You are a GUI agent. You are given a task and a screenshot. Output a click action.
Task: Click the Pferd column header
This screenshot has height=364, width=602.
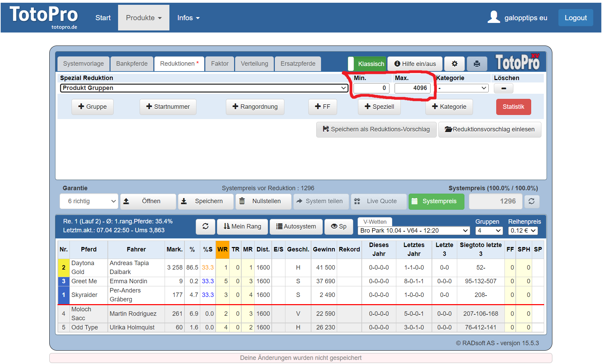(x=89, y=249)
